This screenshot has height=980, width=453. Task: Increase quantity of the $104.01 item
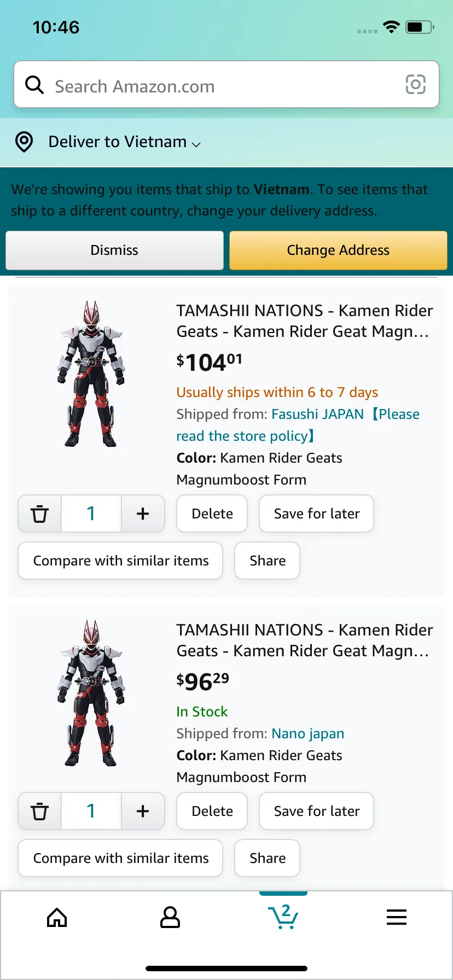tap(143, 514)
